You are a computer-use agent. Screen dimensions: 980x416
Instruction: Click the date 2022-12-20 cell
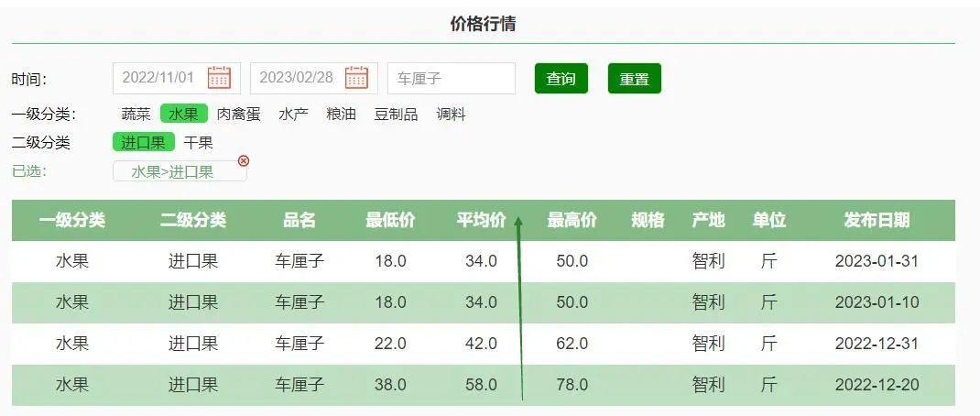pyautogui.click(x=877, y=385)
